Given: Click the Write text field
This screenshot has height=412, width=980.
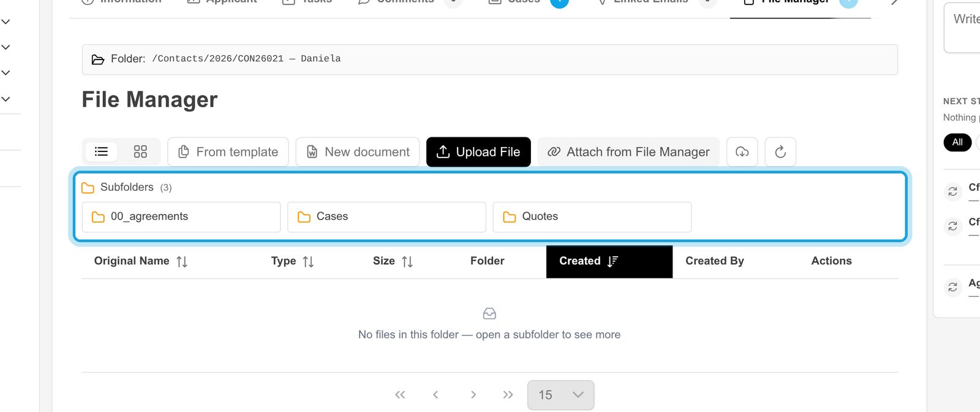Looking at the screenshot, I should pos(963,28).
